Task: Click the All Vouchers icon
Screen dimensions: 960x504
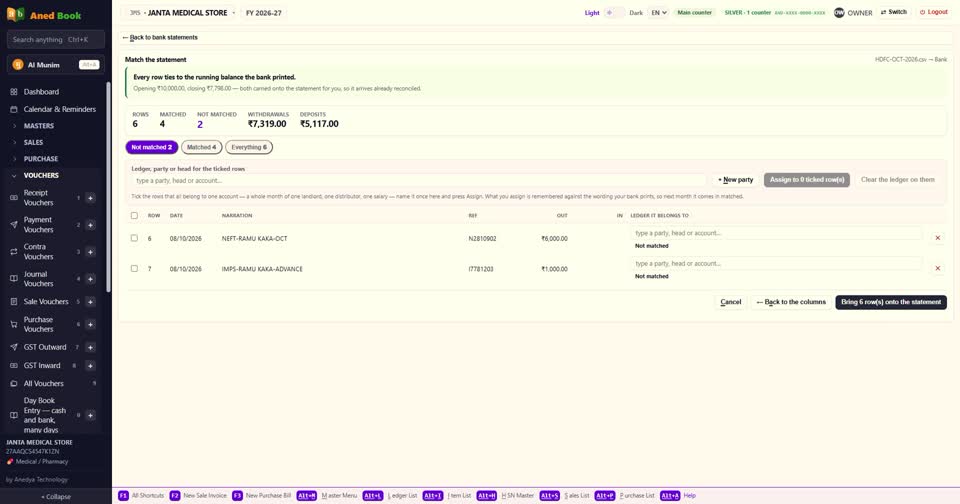Action: [13, 383]
